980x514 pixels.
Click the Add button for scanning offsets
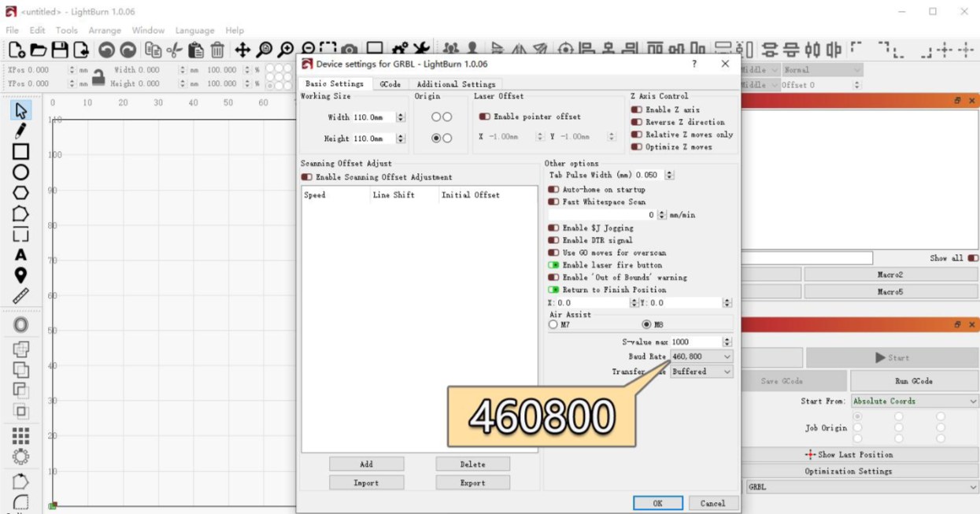click(366, 464)
